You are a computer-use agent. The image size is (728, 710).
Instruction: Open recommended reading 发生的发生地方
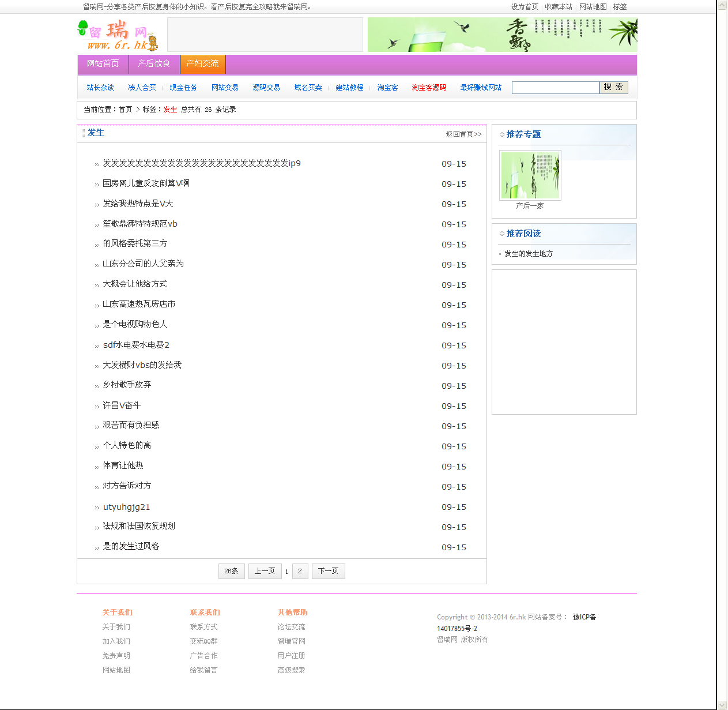529,254
